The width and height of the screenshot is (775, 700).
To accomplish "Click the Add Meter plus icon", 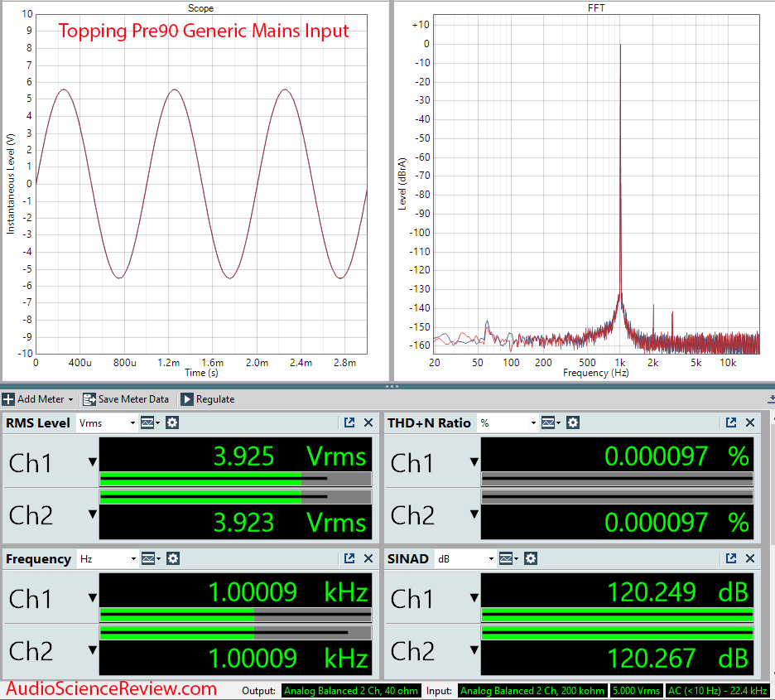I will tap(8, 399).
